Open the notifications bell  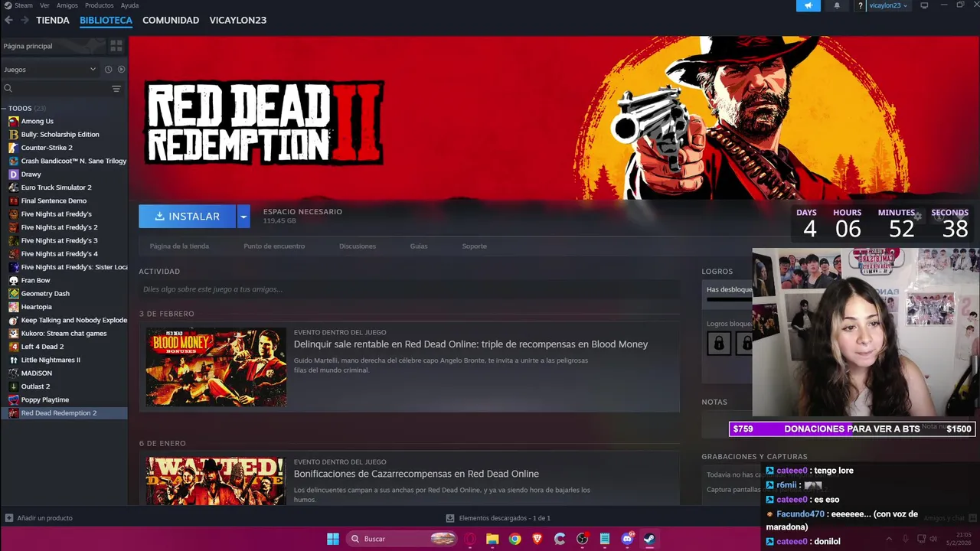836,5
